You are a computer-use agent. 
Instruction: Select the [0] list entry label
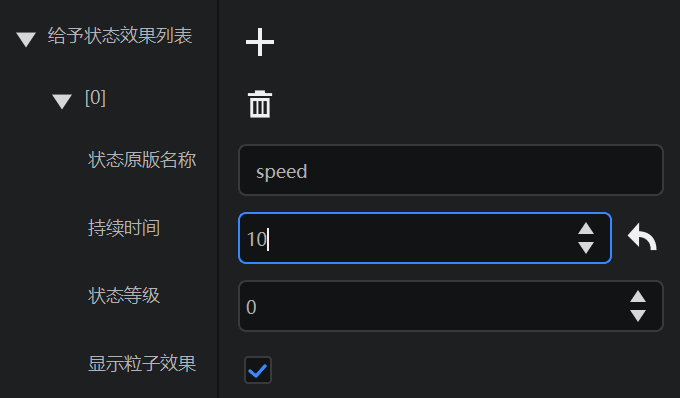pos(95,98)
